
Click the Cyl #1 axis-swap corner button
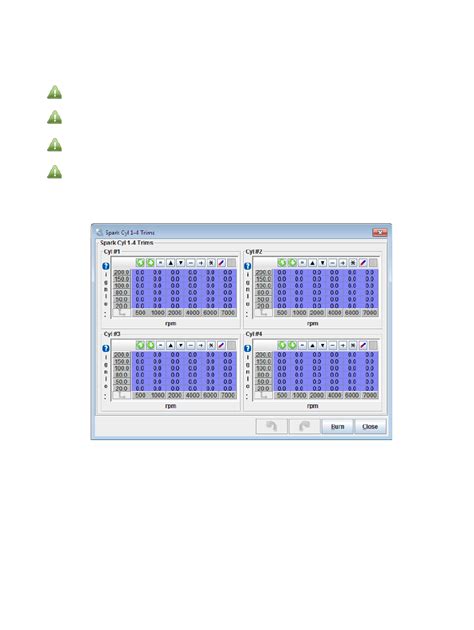click(x=122, y=313)
